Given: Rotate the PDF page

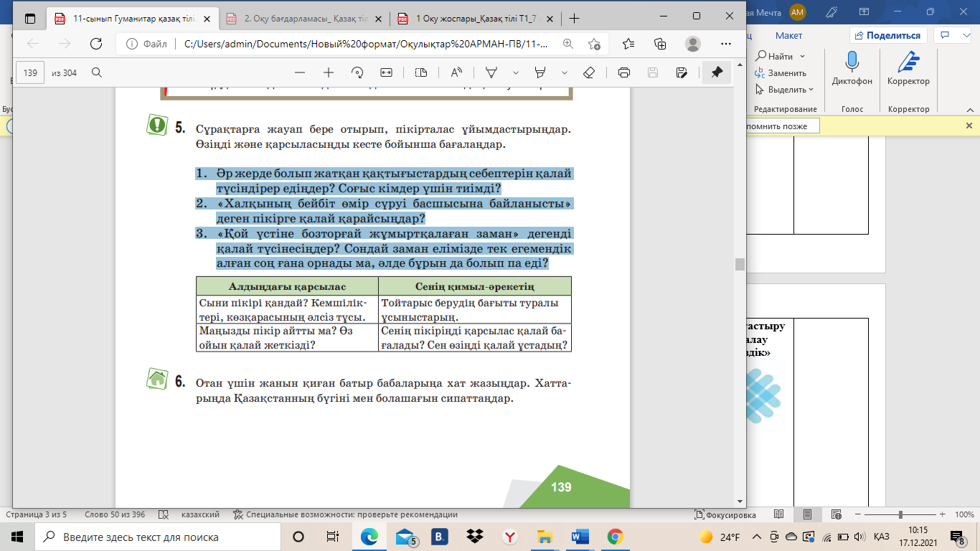Looking at the screenshot, I should pos(357,72).
